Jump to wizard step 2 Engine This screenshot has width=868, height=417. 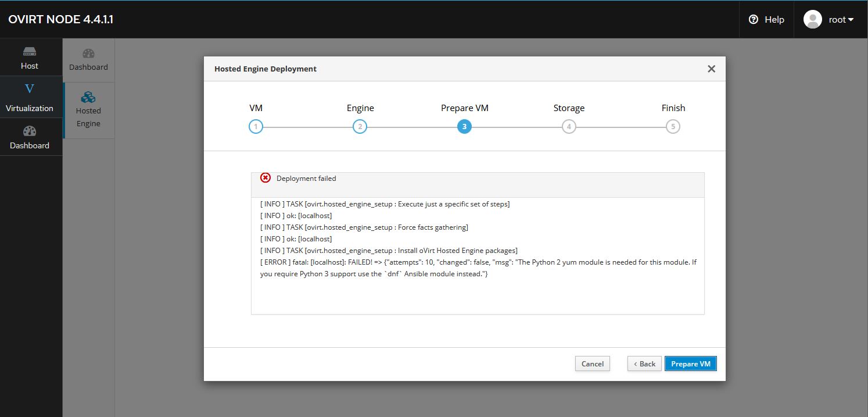click(360, 127)
